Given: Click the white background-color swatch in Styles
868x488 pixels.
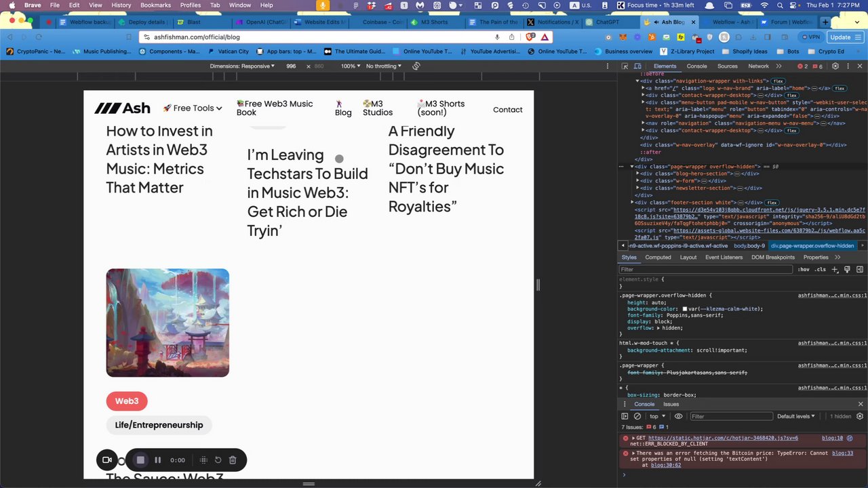Looking at the screenshot, I should pos(685,309).
